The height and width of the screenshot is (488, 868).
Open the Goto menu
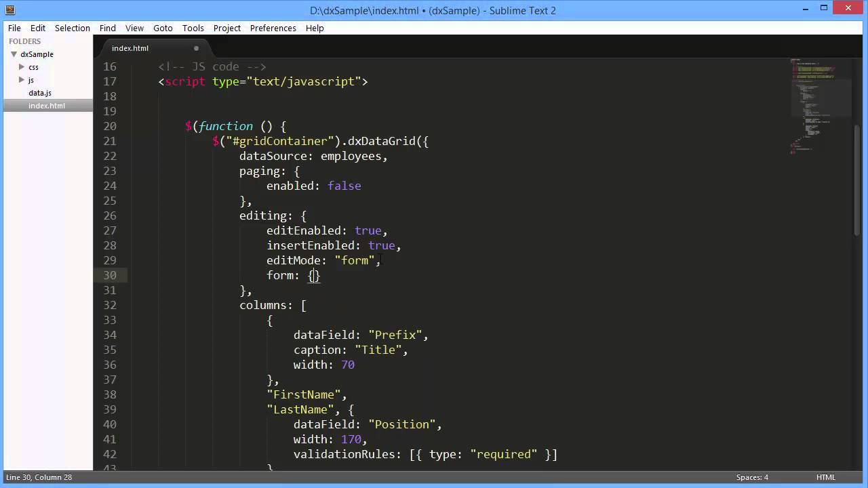point(163,28)
